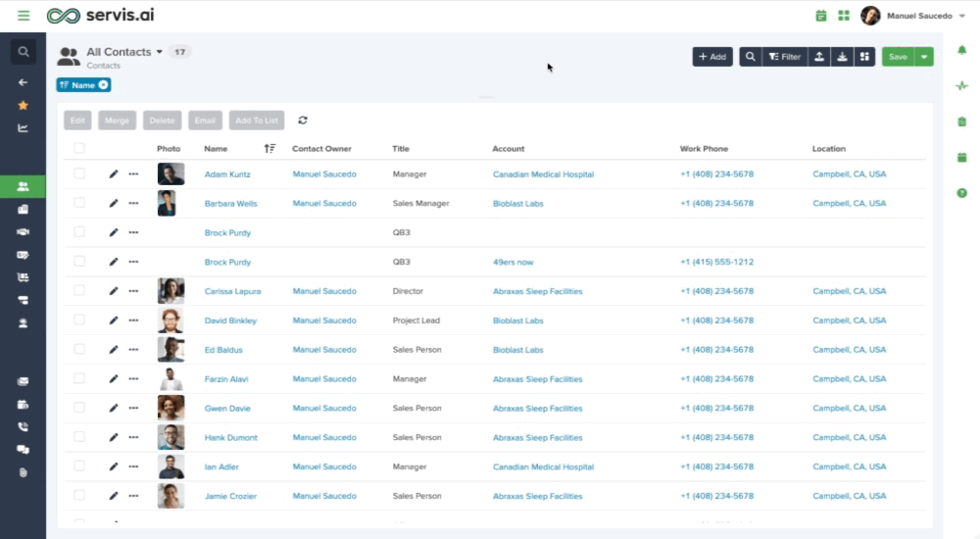Click the search magnifier toolbar button
Screen dimensions: 980x539
click(x=750, y=57)
